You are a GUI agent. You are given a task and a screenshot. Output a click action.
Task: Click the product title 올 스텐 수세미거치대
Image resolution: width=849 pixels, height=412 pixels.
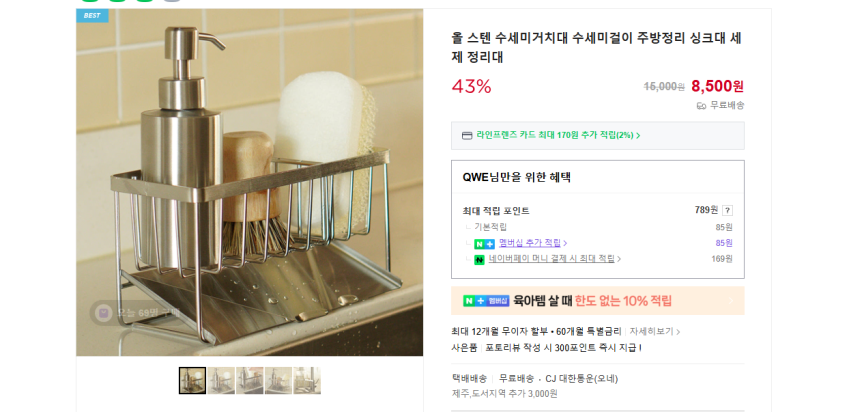point(597,47)
